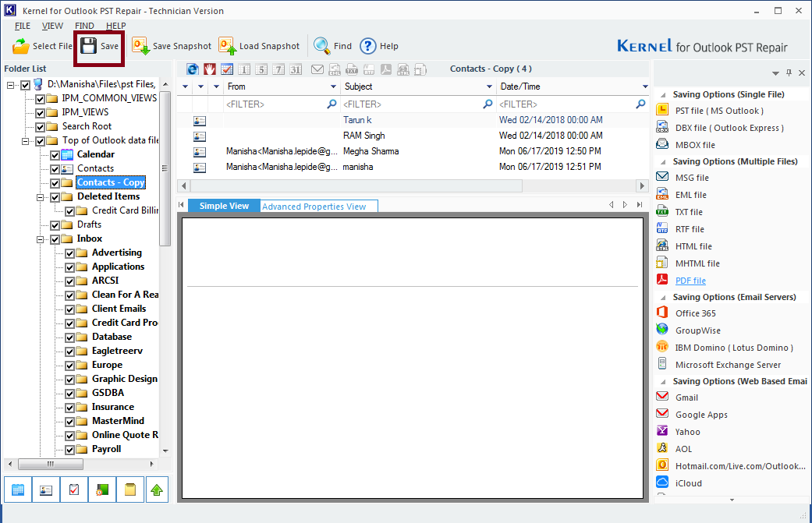The height and width of the screenshot is (523, 812).
Task: Click the PDF export icon in list toolbar
Action: coord(386,69)
